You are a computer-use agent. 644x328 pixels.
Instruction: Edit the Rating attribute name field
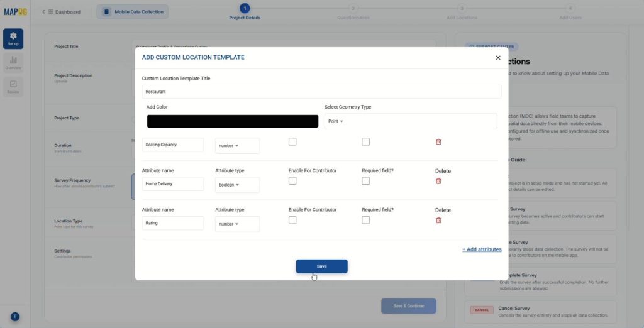[173, 223]
